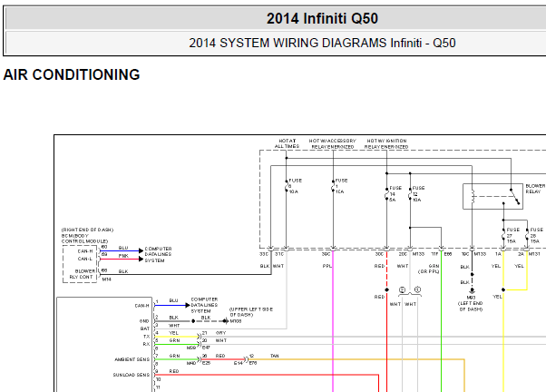Click the 'E76' connector label
This screenshot has width=546, height=392.
(x=253, y=363)
